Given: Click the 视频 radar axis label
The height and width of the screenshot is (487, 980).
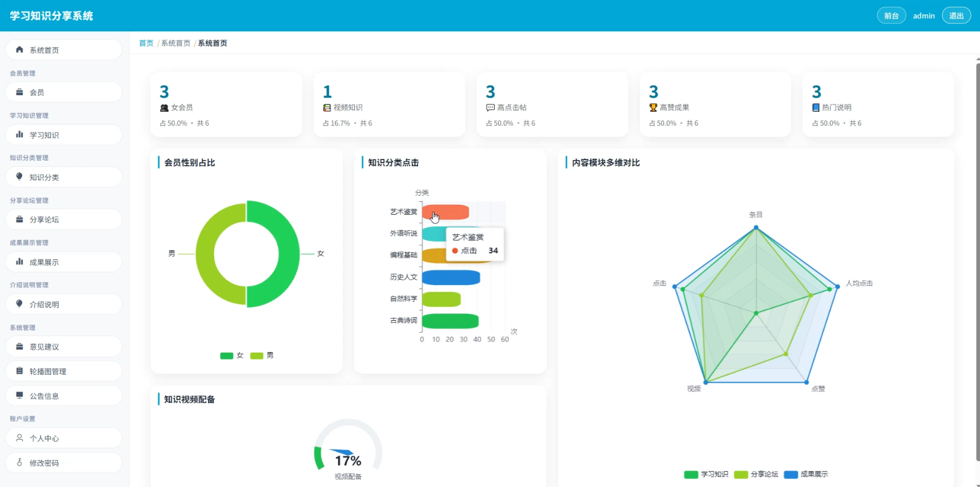Looking at the screenshot, I should (694, 389).
